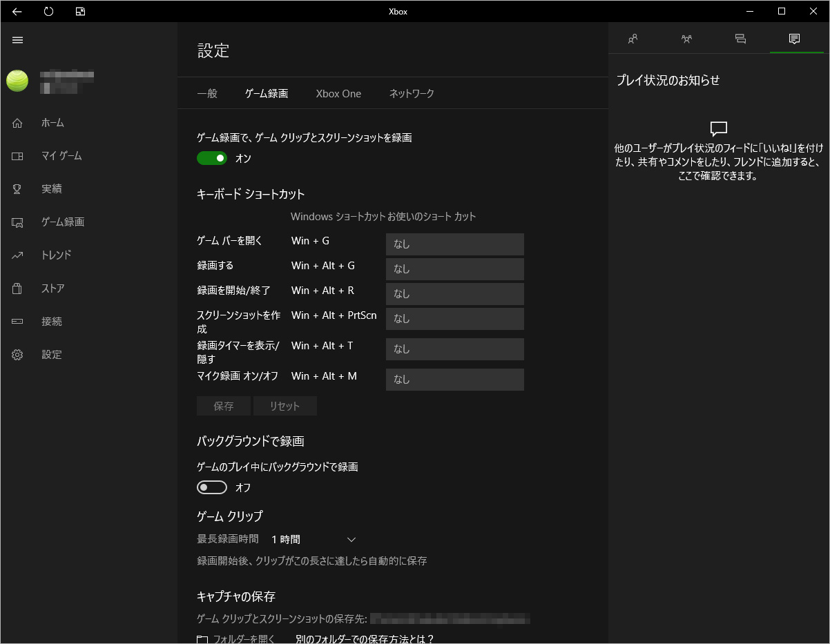Click the リセット button

click(285, 406)
